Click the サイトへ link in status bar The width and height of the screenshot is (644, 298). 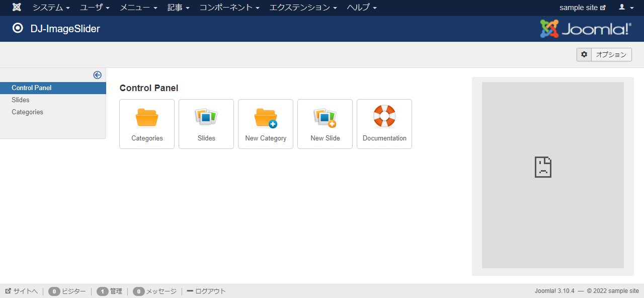[x=22, y=291]
